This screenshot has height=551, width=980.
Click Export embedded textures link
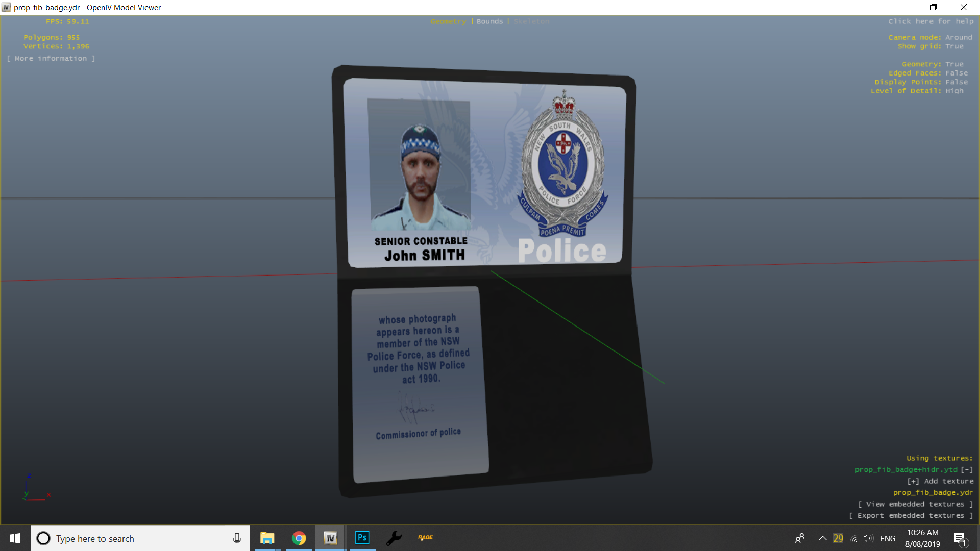point(911,516)
